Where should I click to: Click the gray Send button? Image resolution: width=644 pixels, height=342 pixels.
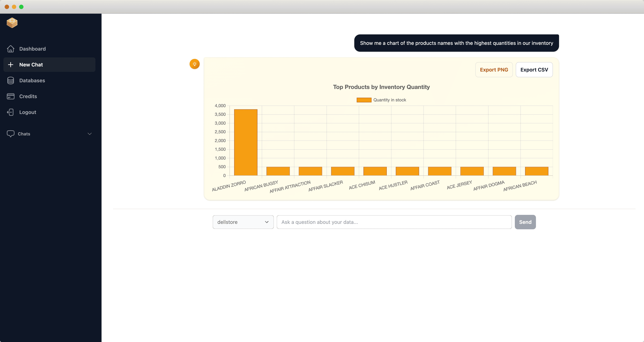(x=525, y=222)
